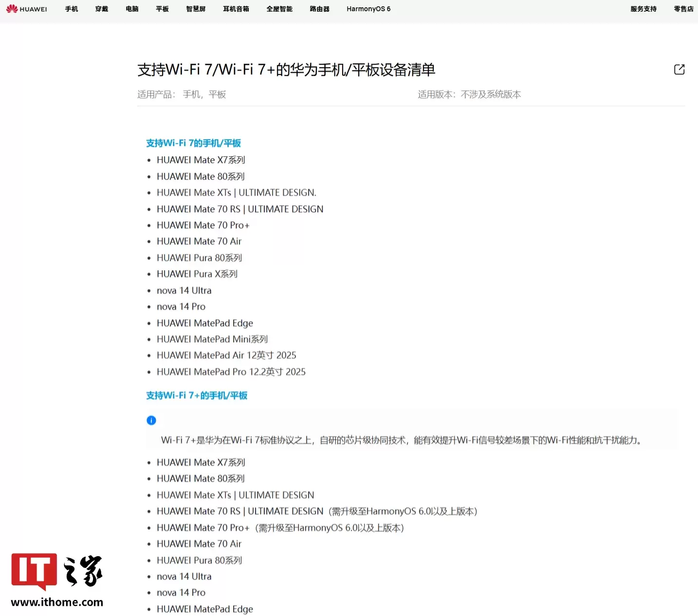The width and height of the screenshot is (698, 616).
Task: Click the blue info icon above Wi-Fi 7+ note
Action: coord(151,420)
